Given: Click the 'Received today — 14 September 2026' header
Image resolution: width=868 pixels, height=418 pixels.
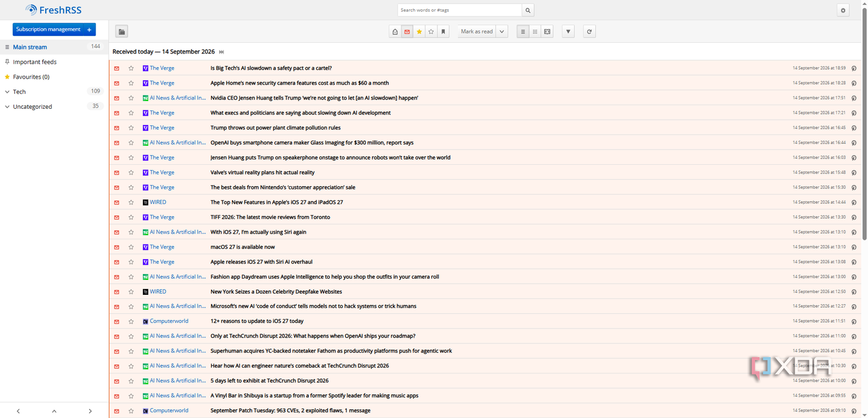Looking at the screenshot, I should click(164, 52).
